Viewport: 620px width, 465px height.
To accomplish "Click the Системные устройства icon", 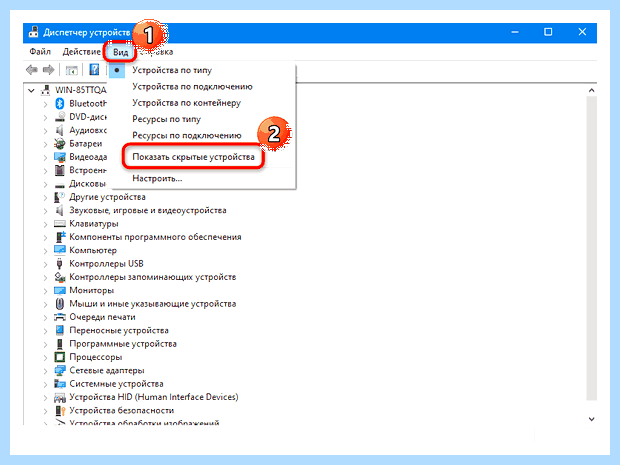I will [x=60, y=384].
